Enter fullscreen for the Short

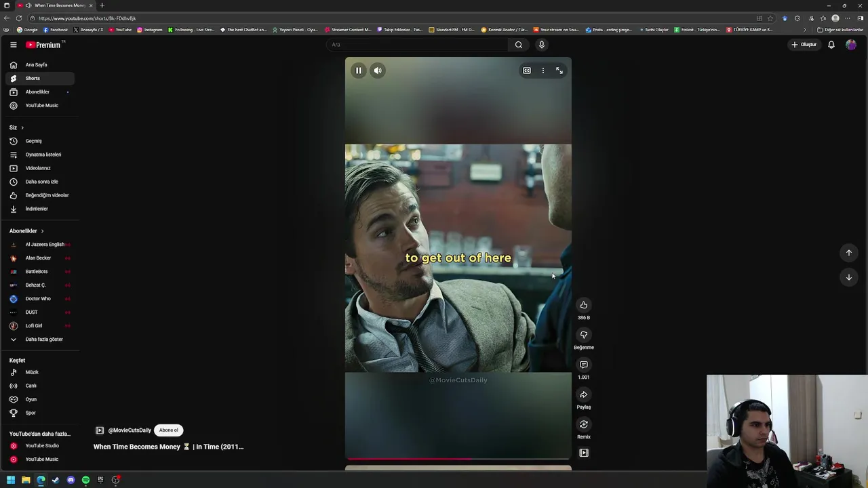click(559, 70)
